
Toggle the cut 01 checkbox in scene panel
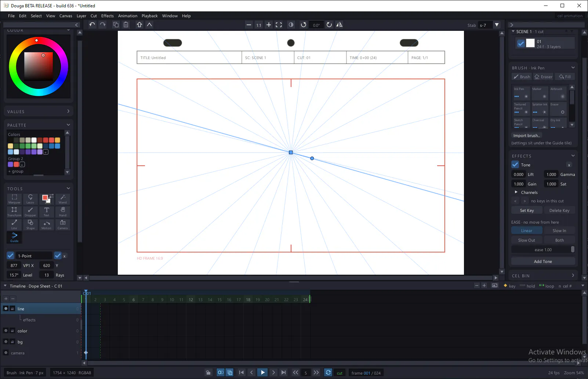click(521, 43)
